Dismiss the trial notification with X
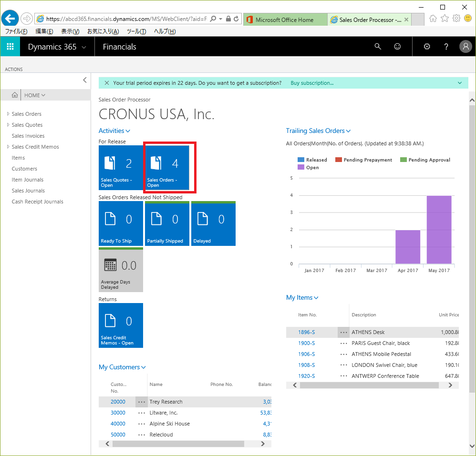The image size is (476, 456). 106,83
